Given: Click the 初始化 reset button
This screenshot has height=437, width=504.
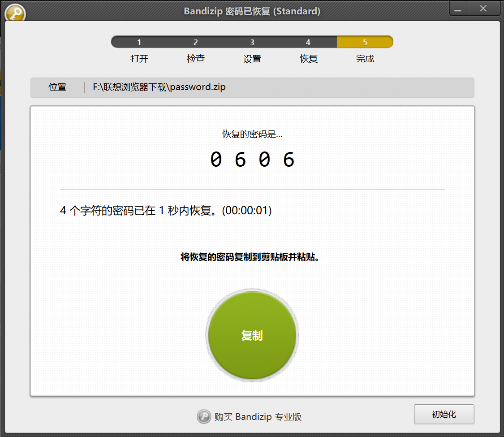Looking at the screenshot, I should pos(444,414).
